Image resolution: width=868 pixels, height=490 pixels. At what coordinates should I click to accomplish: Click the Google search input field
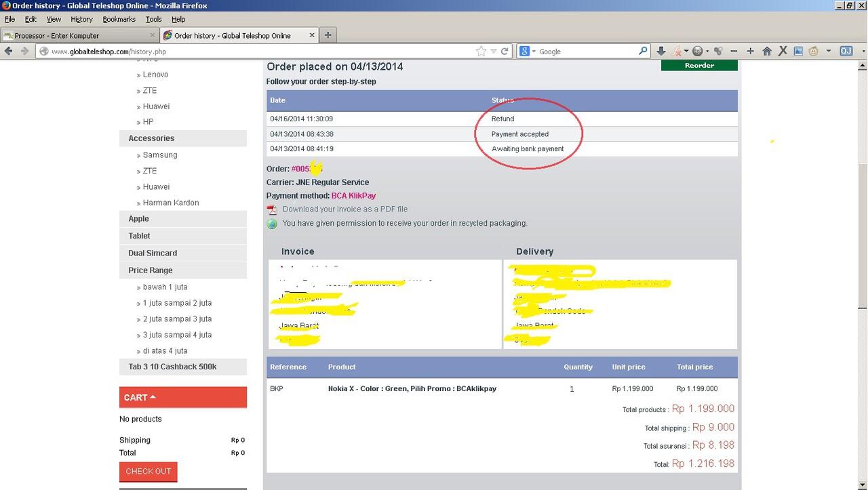pyautogui.click(x=587, y=51)
